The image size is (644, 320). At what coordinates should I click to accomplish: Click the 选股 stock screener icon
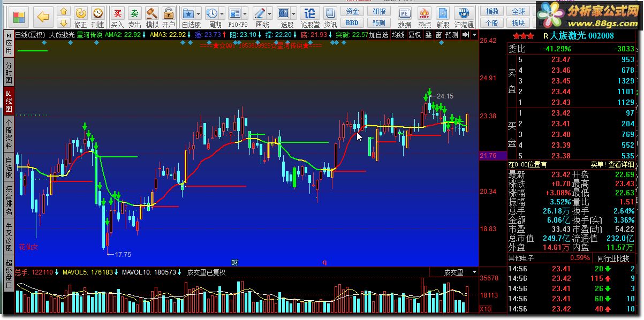pyautogui.click(x=284, y=13)
